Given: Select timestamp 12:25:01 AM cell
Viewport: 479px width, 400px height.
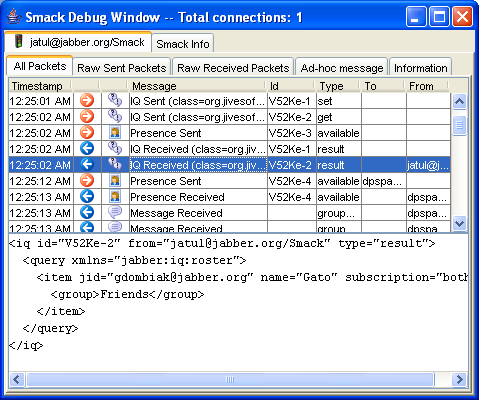Looking at the screenshot, I should (x=40, y=101).
